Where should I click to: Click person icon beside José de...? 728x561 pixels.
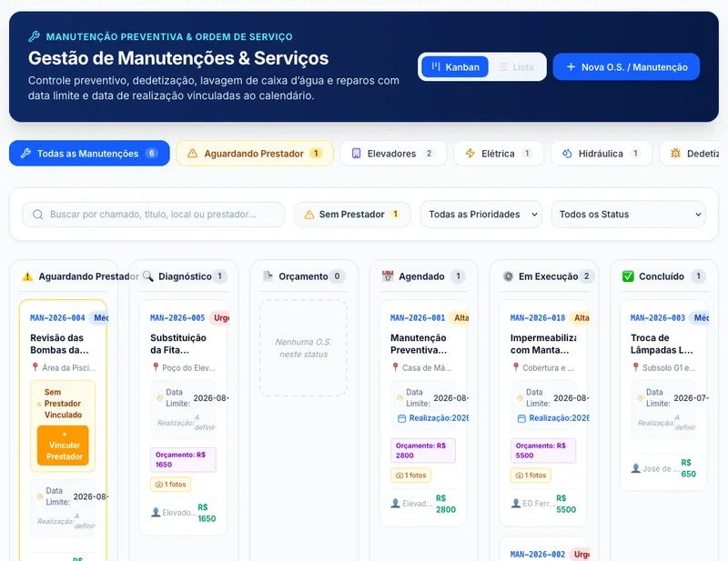[636, 468]
